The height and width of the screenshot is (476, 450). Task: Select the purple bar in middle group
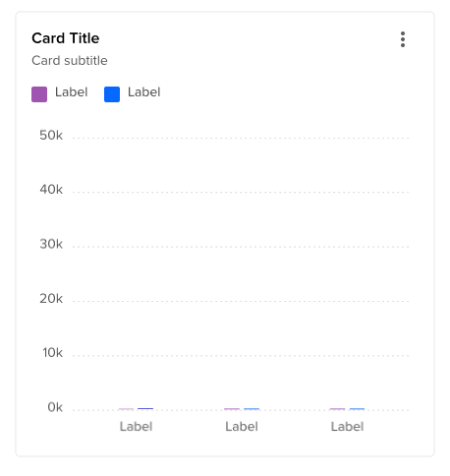[232, 409]
